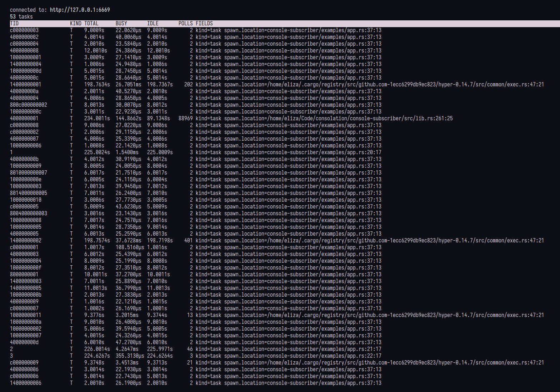
Task: Select the task with TID 1
Action: click(11, 152)
